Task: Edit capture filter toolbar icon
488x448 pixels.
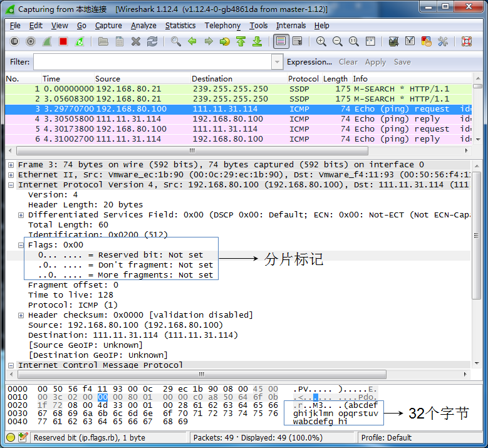Action: tap(393, 41)
